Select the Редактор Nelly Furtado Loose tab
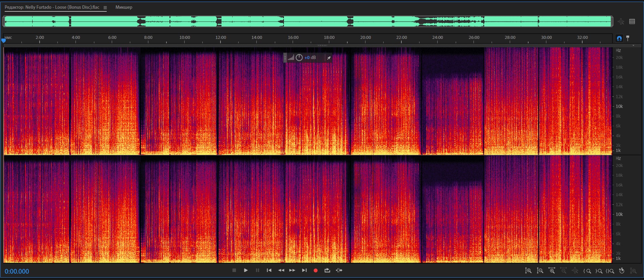 (52, 7)
